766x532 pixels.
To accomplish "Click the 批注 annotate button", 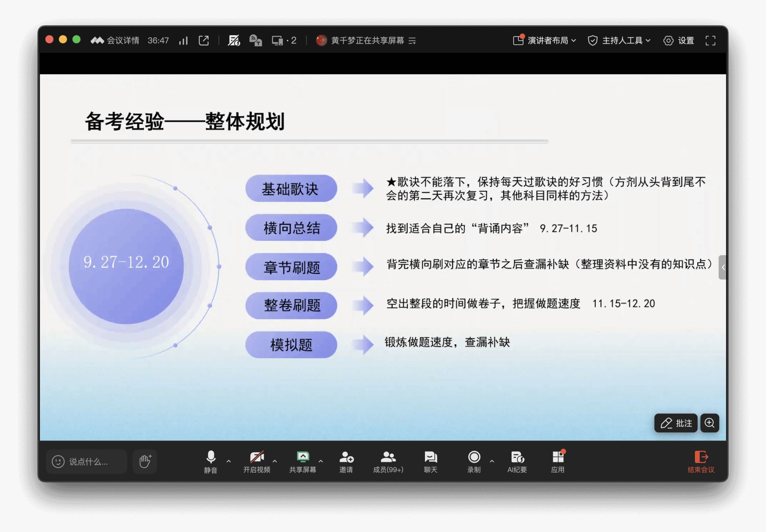I will pyautogui.click(x=676, y=423).
